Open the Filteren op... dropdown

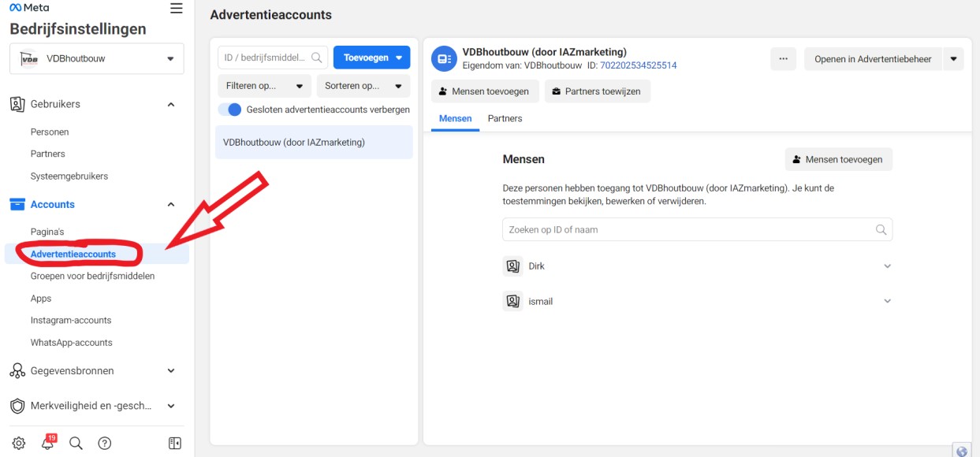[x=264, y=86]
